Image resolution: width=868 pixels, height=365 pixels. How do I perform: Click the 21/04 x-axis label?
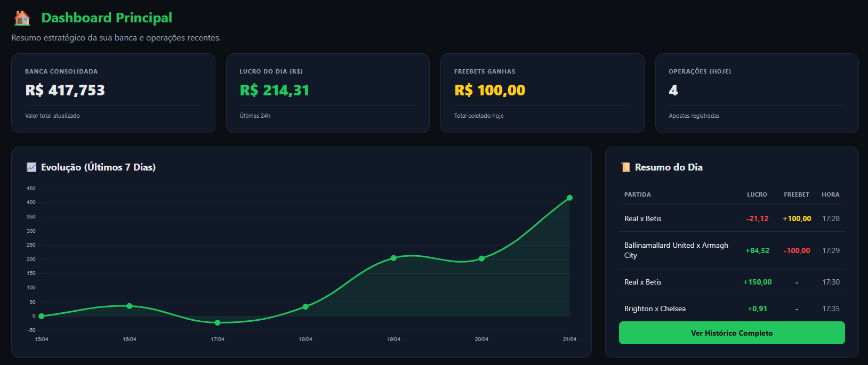tap(569, 339)
